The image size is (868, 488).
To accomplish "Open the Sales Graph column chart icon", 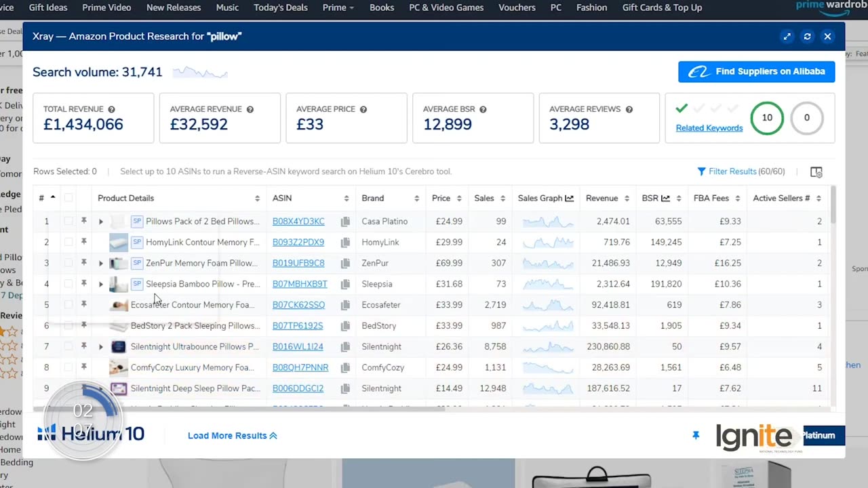I will (569, 198).
